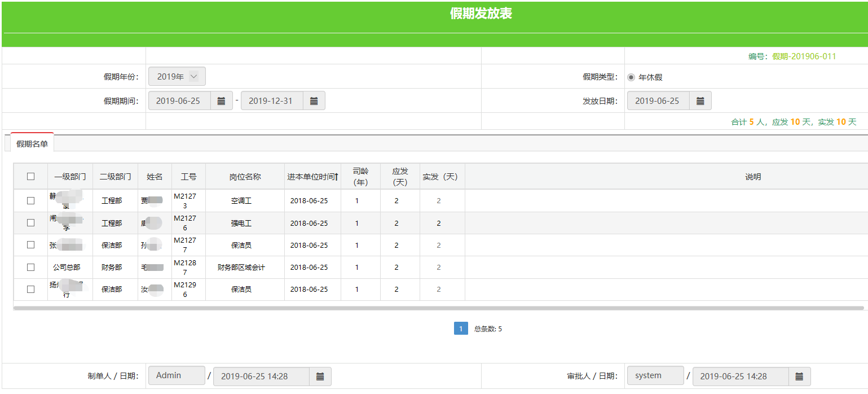868x394 pixels.
Task: Open calendar icon for 发放日期
Action: click(700, 101)
